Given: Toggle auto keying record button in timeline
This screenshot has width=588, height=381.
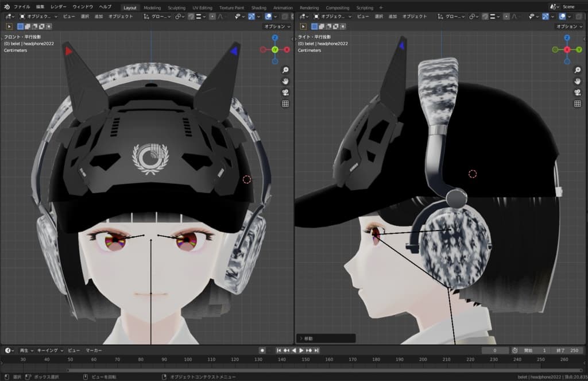Looking at the screenshot, I should click(262, 350).
